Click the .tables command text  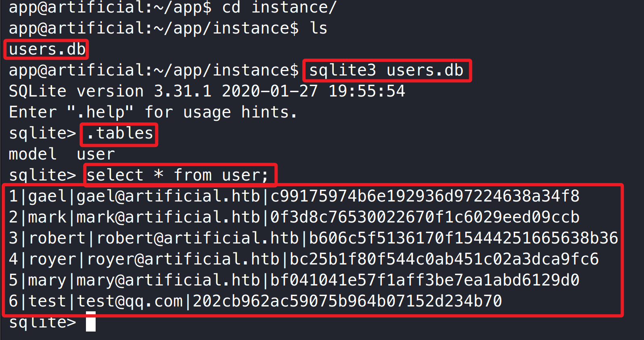(119, 133)
